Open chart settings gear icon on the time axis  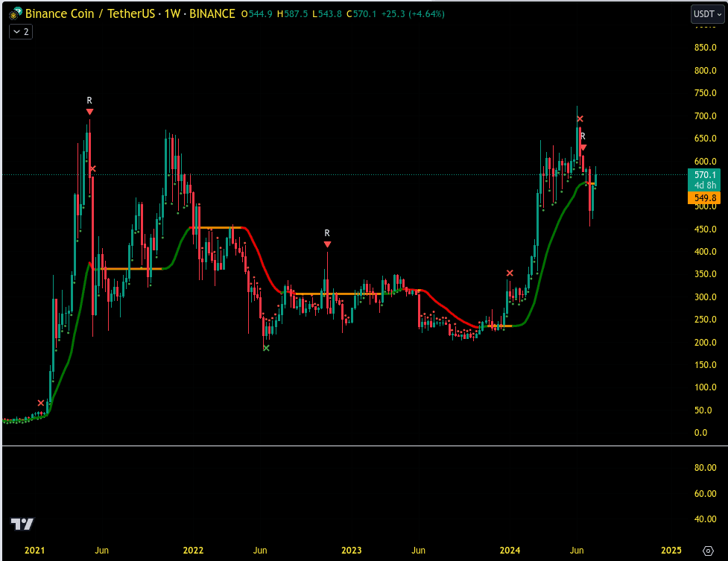(708, 551)
